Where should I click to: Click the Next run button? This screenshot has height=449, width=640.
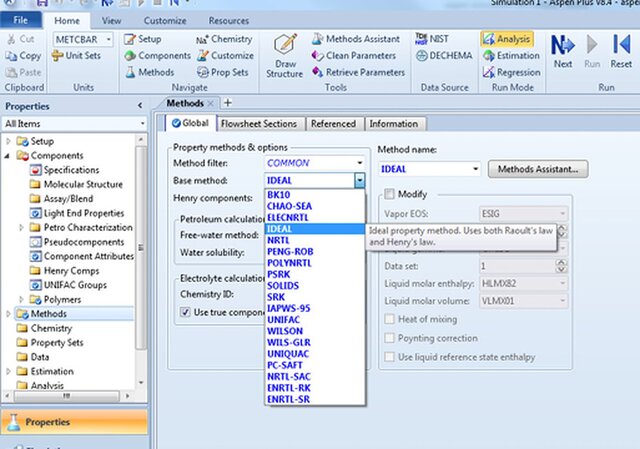563,51
